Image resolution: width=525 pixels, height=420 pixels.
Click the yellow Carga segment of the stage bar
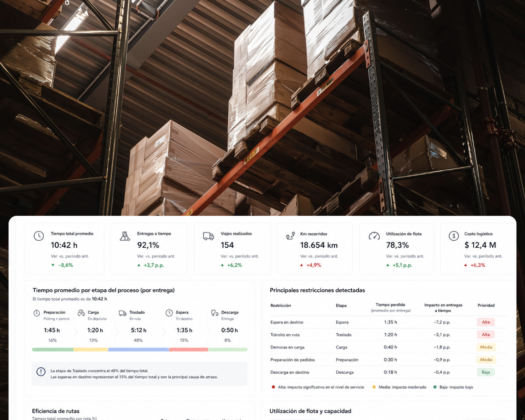coord(91,350)
